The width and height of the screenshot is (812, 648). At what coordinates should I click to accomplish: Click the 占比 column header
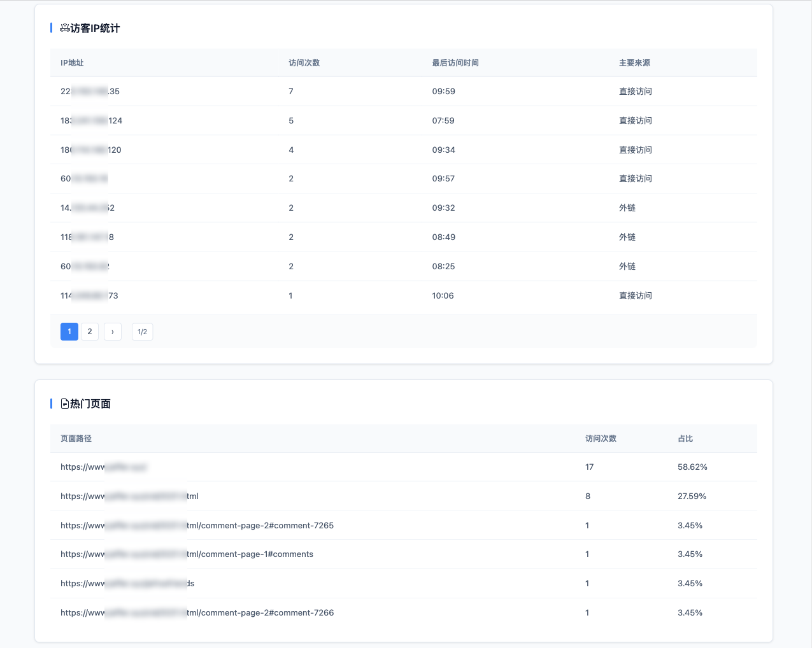685,439
